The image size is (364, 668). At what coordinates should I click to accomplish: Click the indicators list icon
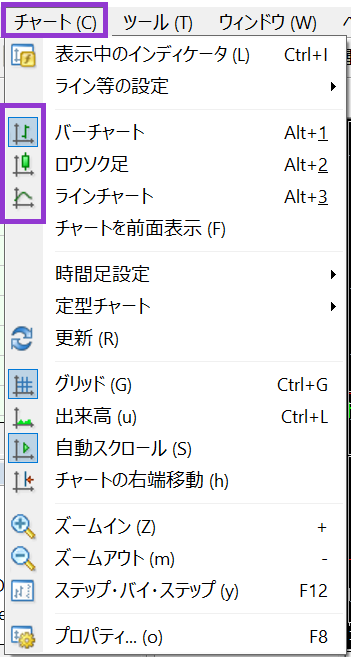23,56
